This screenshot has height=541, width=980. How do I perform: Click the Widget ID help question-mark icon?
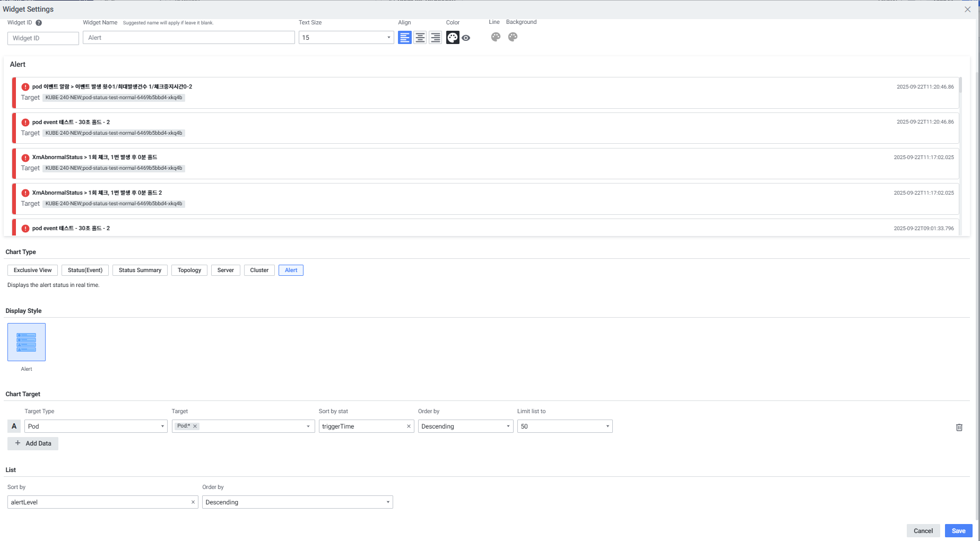[x=39, y=23]
